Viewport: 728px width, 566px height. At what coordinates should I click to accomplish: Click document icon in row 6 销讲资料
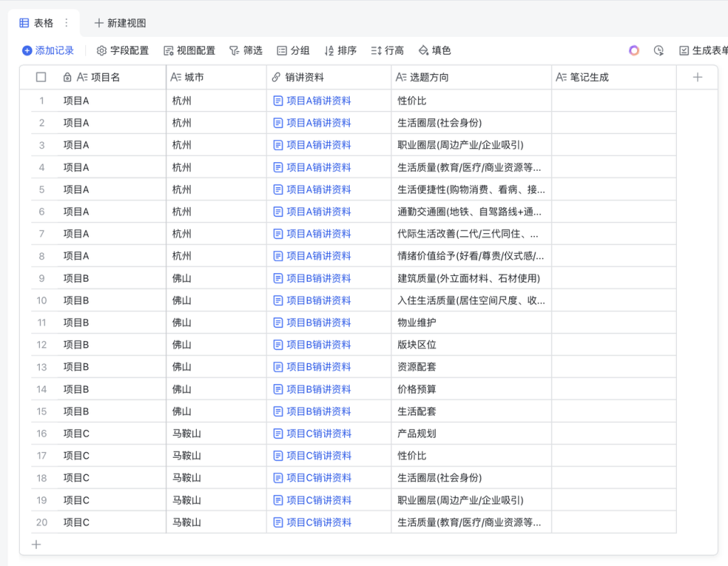(278, 212)
